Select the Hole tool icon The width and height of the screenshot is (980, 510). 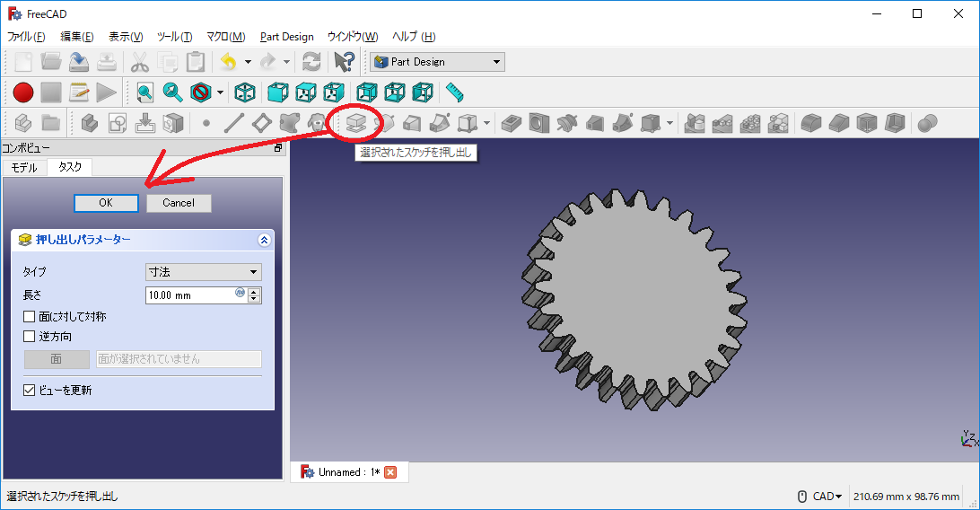click(538, 123)
